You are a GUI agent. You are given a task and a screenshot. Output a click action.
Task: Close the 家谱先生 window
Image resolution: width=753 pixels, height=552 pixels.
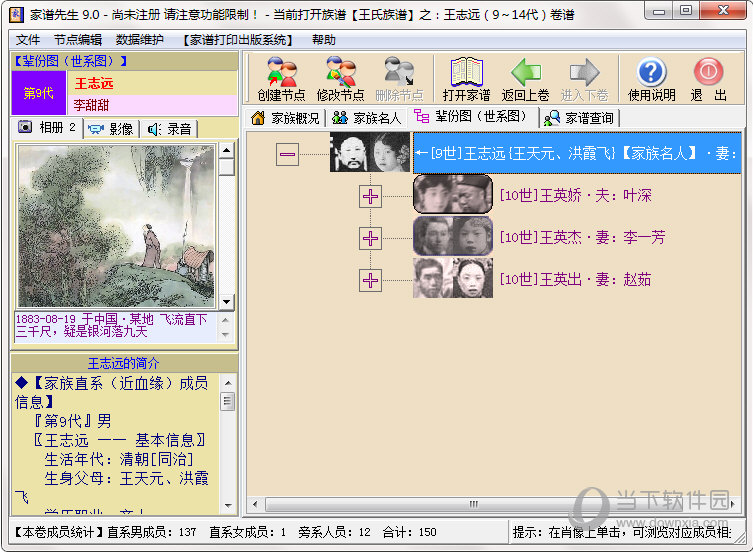[723, 11]
